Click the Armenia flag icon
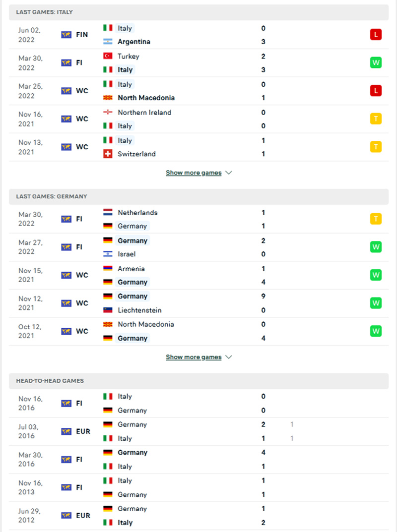 [x=107, y=268]
